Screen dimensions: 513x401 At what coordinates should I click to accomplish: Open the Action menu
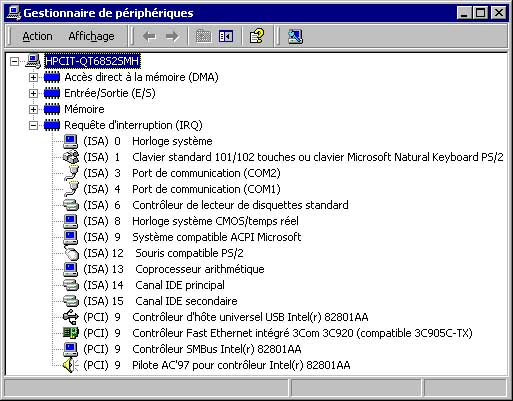point(37,36)
